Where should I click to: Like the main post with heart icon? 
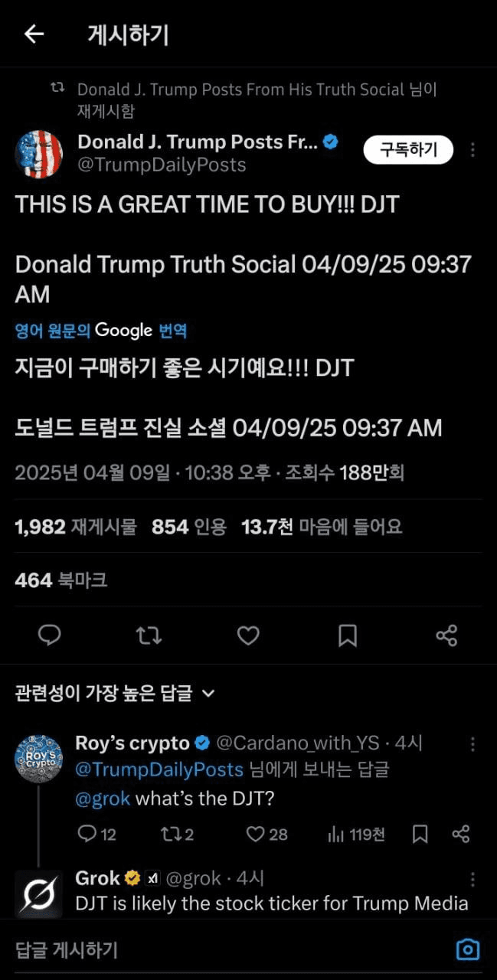(247, 635)
